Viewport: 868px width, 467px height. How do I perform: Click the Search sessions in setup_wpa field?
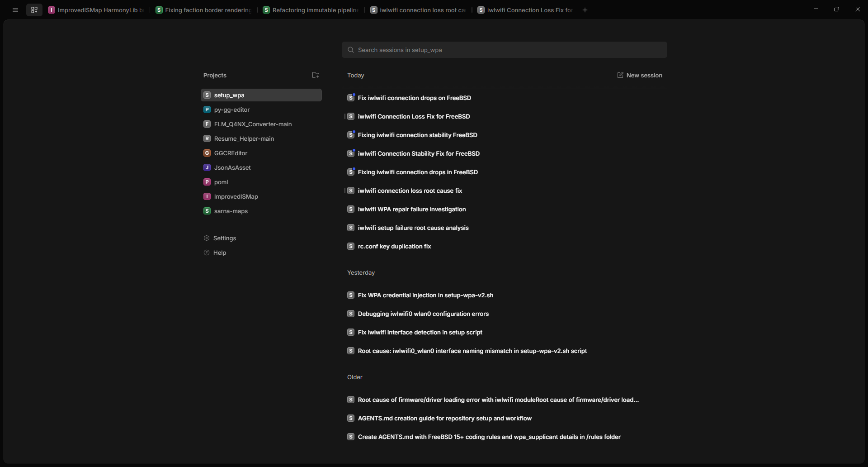pos(505,50)
